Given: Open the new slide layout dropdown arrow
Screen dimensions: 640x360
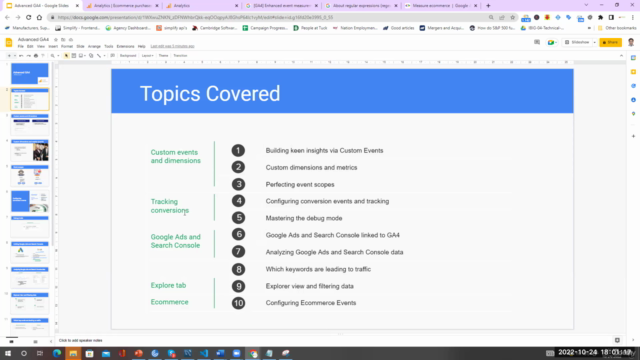Looking at the screenshot, I should (x=15, y=56).
